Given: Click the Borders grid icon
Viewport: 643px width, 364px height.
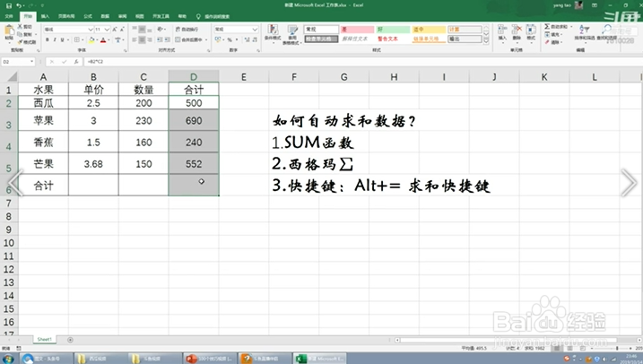Looking at the screenshot, I should [x=77, y=39].
